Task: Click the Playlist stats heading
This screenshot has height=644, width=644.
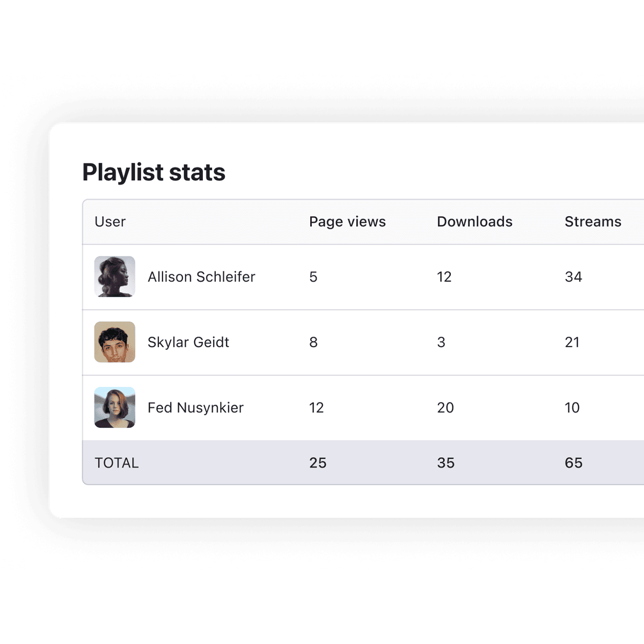Action: click(154, 172)
